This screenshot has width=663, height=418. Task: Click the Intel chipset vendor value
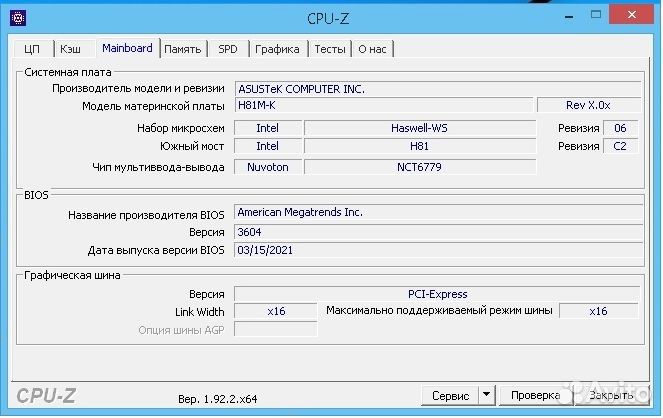pyautogui.click(x=268, y=128)
